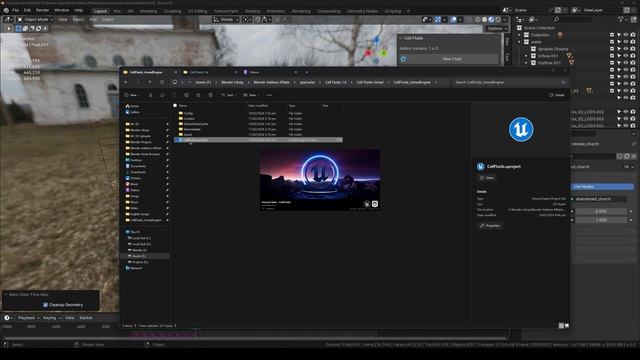
Task: Click Share in Explorer details pane
Action: (x=487, y=178)
